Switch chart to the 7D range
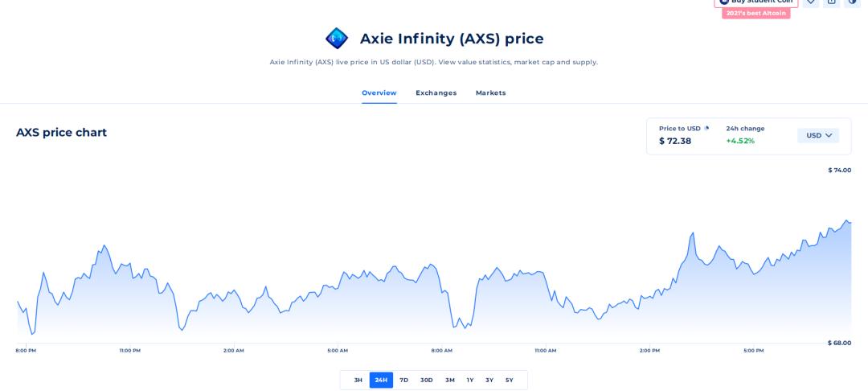The image size is (868, 391). (x=403, y=380)
